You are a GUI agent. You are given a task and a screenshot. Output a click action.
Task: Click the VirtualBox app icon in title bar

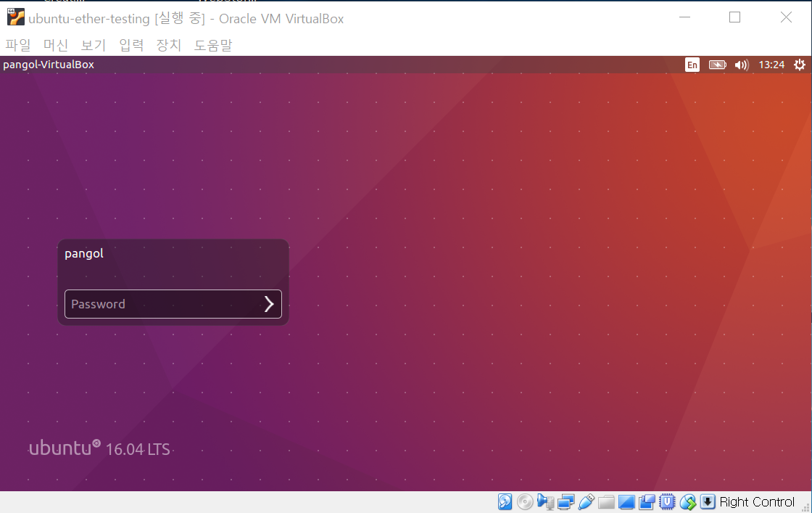[x=15, y=17]
